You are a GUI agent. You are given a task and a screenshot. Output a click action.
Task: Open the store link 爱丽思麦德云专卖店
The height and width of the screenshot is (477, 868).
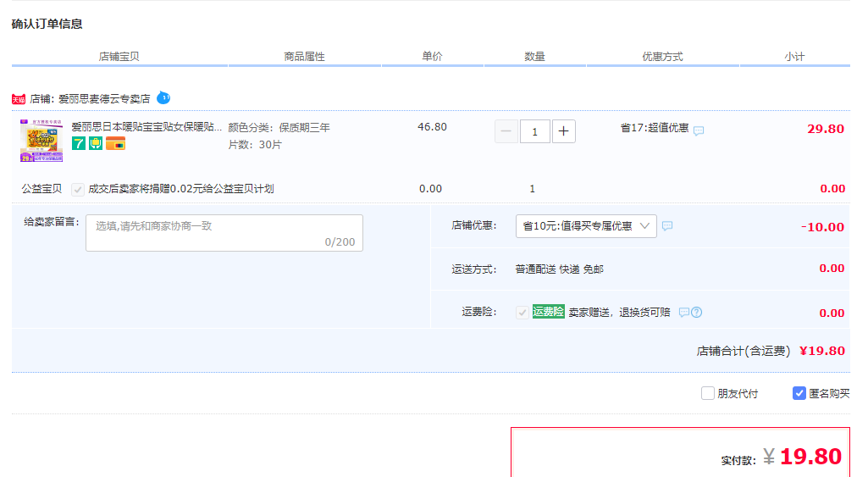104,99
